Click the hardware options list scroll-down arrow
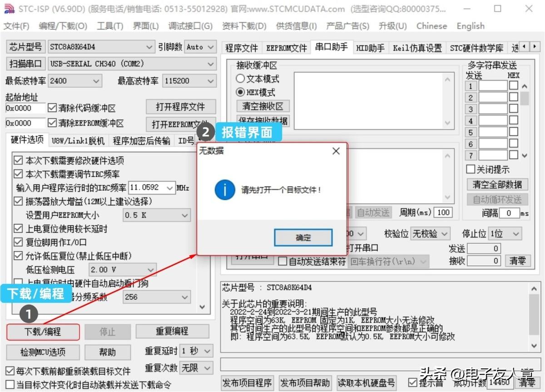The image size is (545, 392). coord(203,308)
